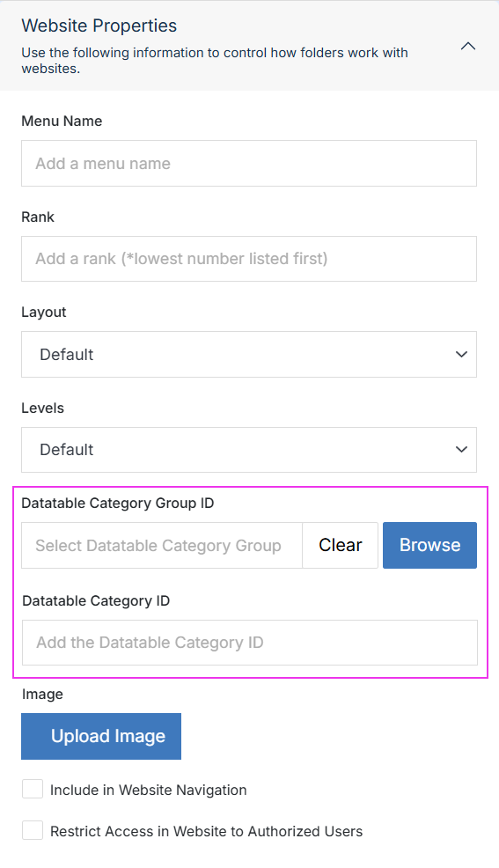The width and height of the screenshot is (499, 868).
Task: Click the Levels label text
Action: tap(42, 408)
